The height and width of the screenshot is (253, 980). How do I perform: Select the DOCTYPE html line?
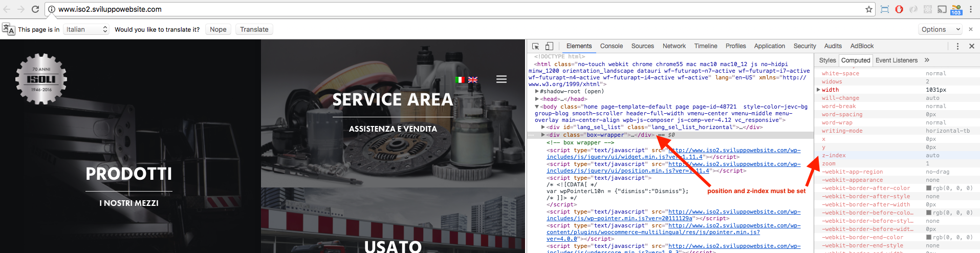click(559, 56)
